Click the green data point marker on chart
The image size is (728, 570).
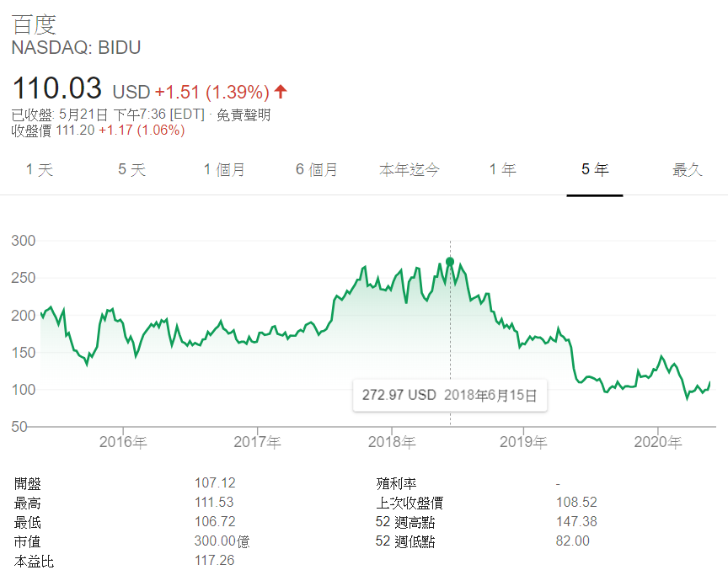click(x=450, y=262)
